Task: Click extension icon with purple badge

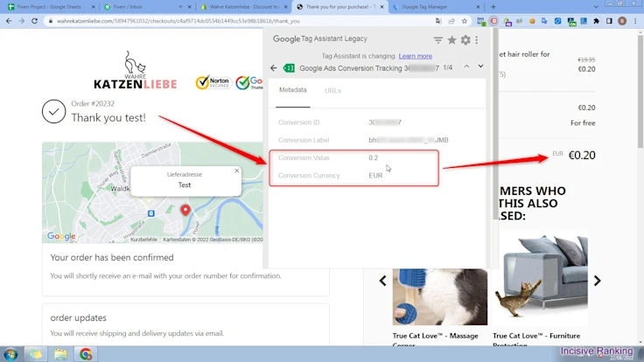Action: click(507, 21)
